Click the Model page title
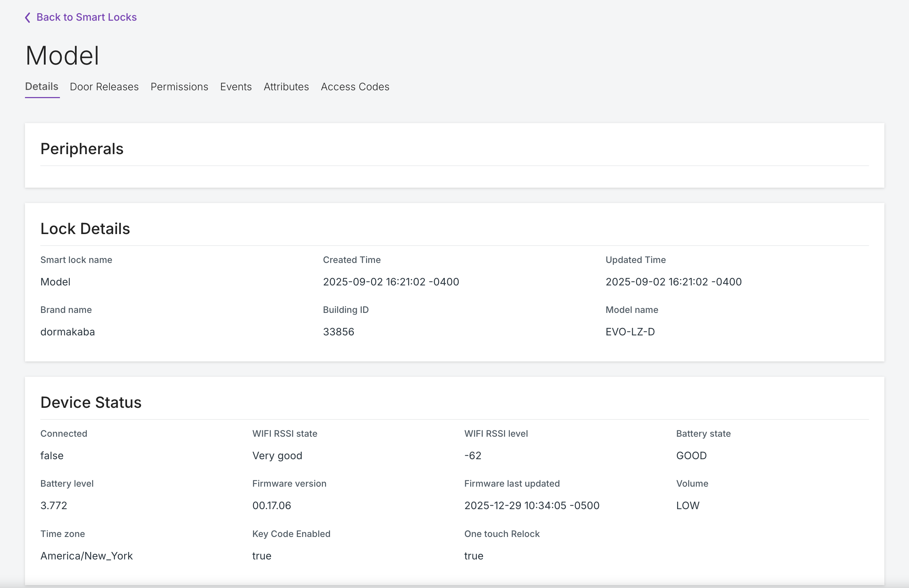The height and width of the screenshot is (588, 909). point(63,56)
